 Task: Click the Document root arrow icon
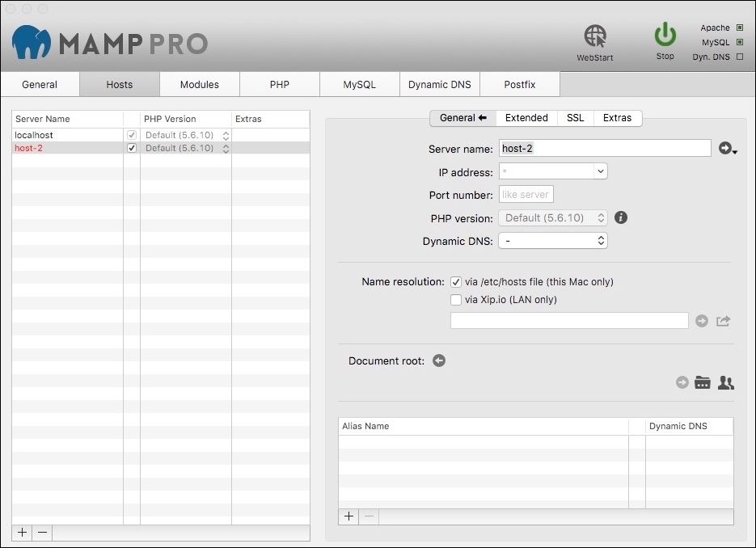tap(439, 360)
